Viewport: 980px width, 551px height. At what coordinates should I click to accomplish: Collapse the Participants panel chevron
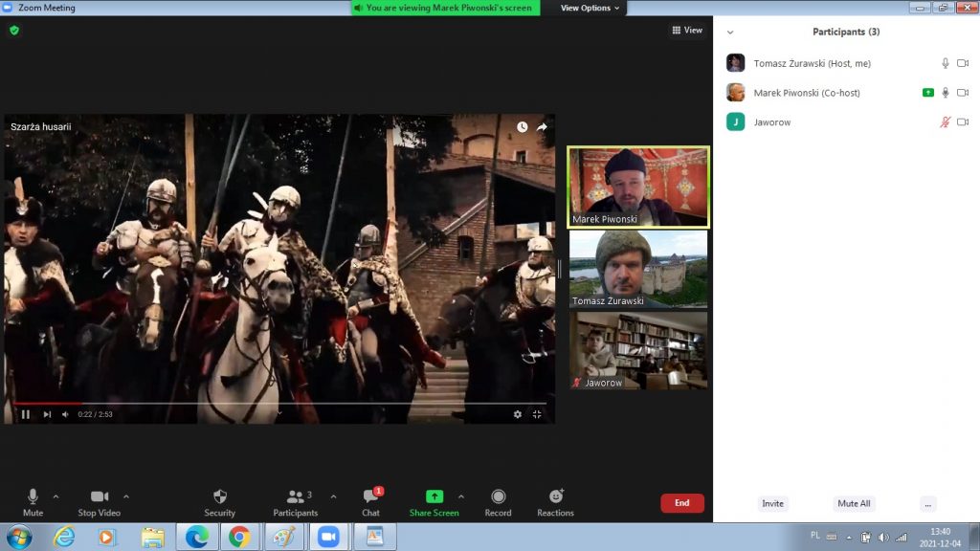click(x=730, y=32)
